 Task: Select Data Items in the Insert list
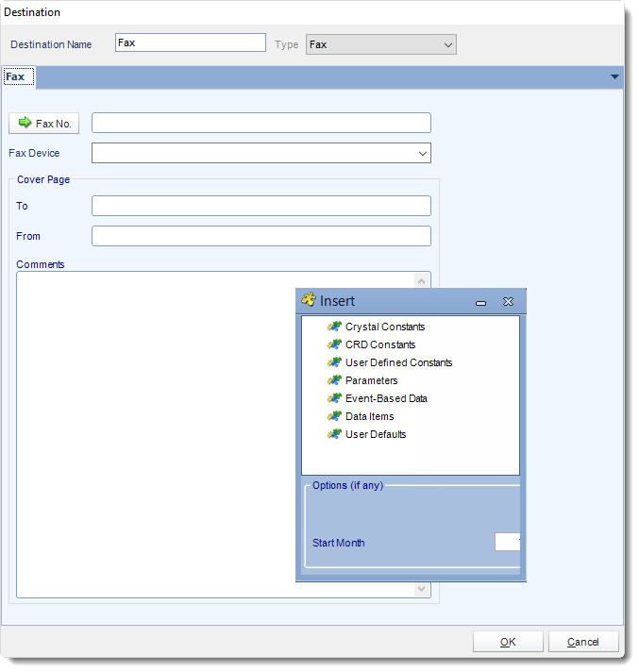tap(369, 416)
